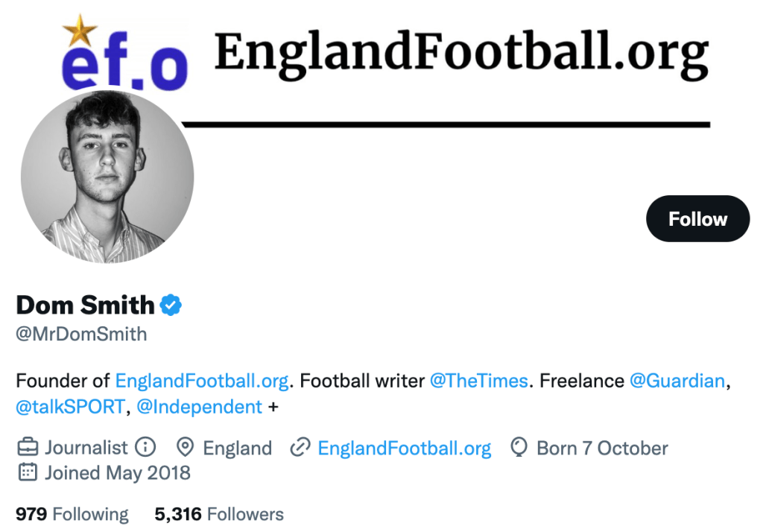Click the briefcase professional category icon
This screenshot has width=763, height=532.
click(28, 448)
